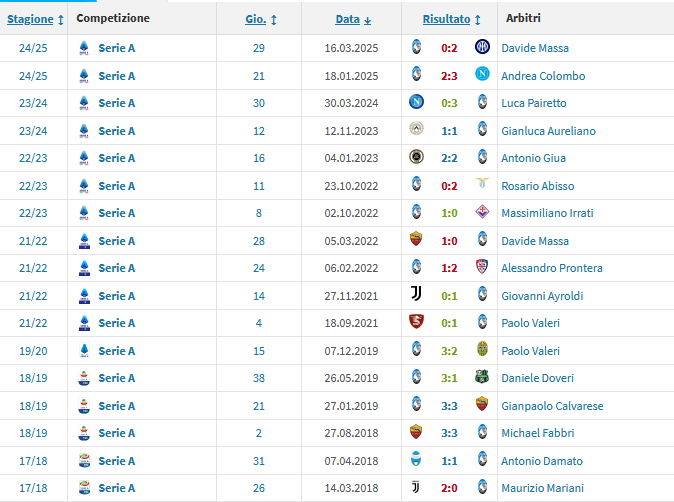
Task: Click the Hellas Verona crest in the 07.12.2019 row
Action: click(482, 350)
